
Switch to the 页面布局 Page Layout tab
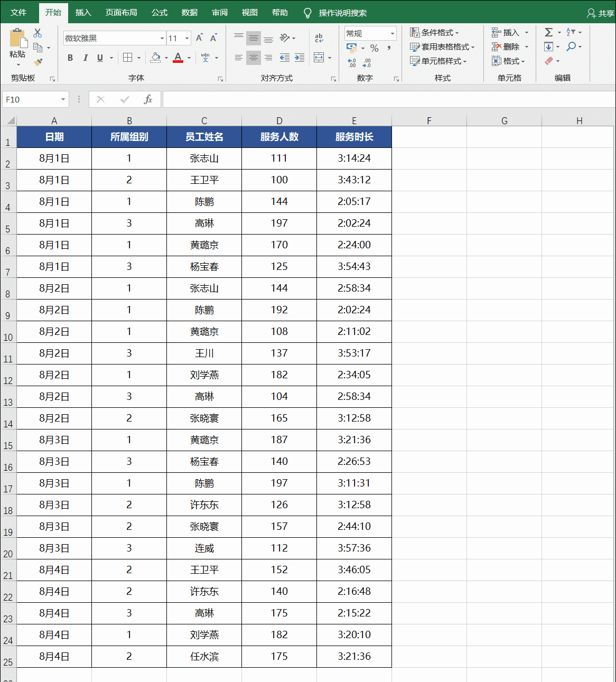pyautogui.click(x=122, y=13)
